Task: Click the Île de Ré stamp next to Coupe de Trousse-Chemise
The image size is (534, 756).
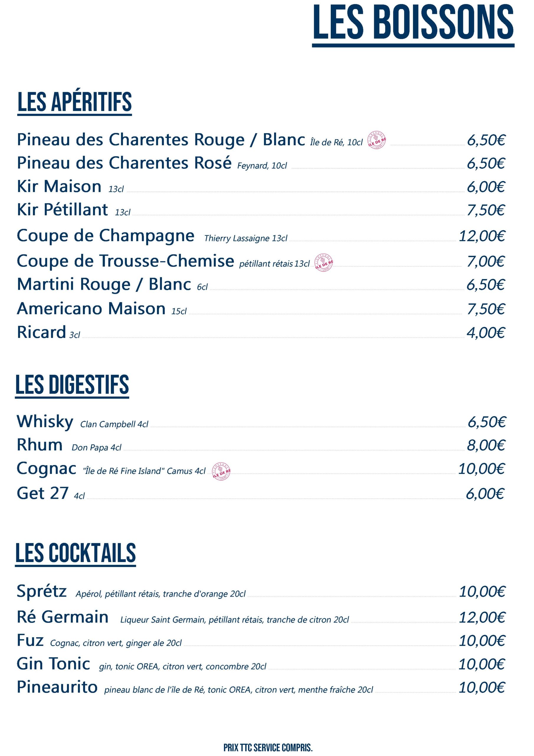Action: pyautogui.click(x=324, y=263)
